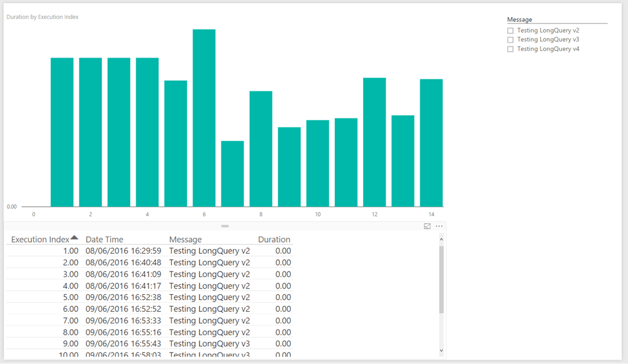Select the bar for execution index 11
The image size is (628, 364).
coord(347,162)
